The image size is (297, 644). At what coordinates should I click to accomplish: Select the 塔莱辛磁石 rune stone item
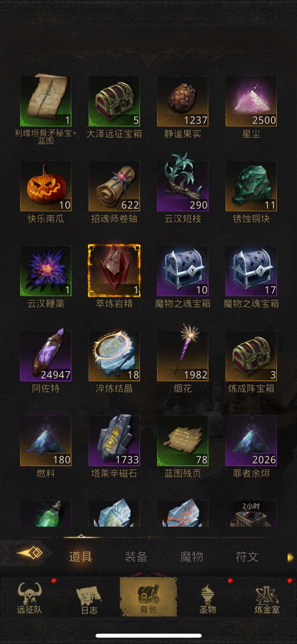pos(114,441)
